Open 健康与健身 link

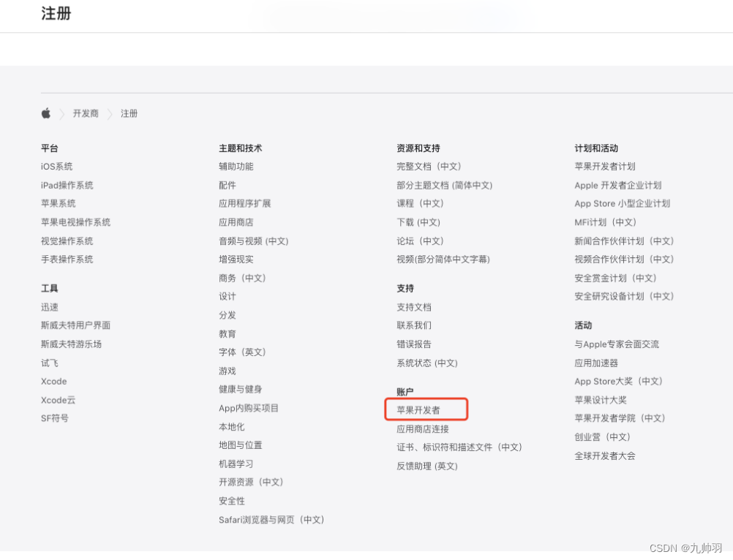click(x=240, y=390)
